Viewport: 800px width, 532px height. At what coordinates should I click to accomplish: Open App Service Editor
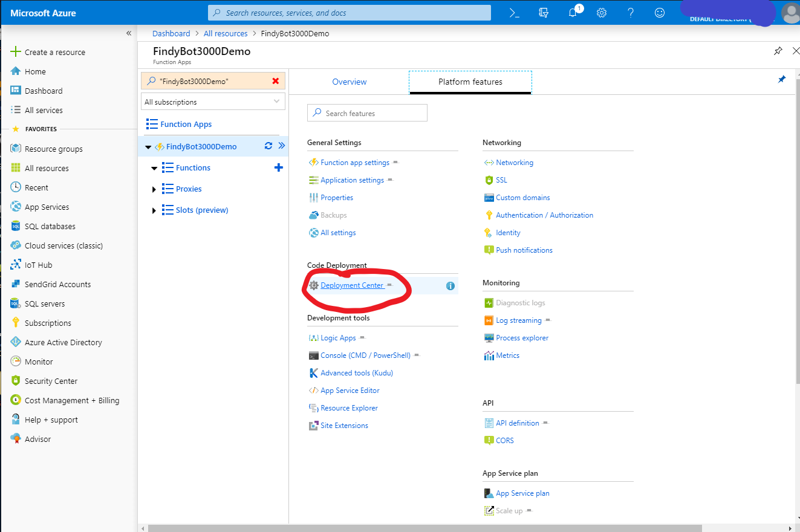point(350,391)
